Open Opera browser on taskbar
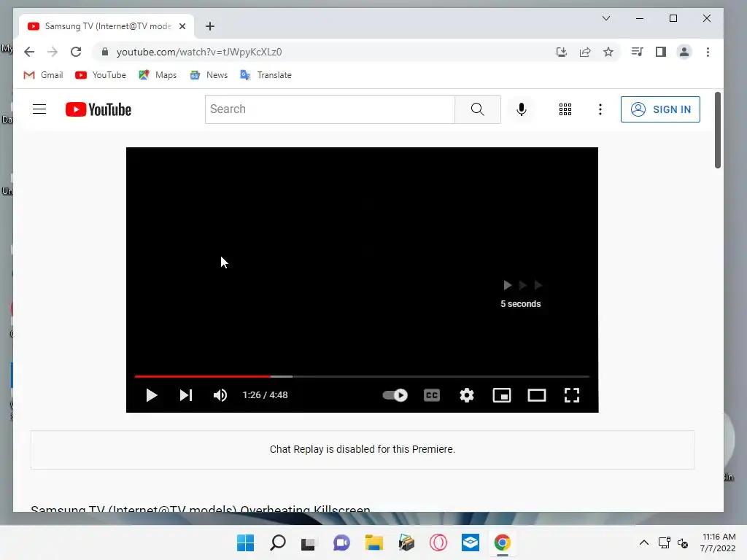Screen dimensions: 747x560 point(438,542)
